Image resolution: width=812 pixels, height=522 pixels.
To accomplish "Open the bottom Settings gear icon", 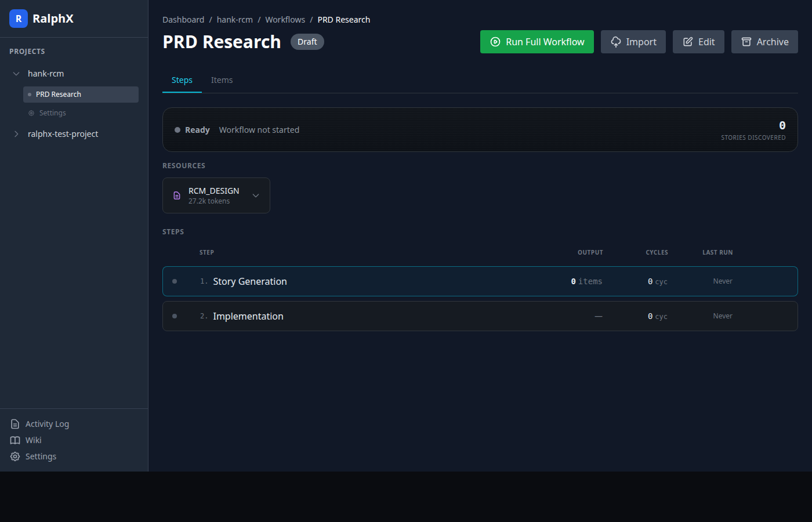I will 15,456.
